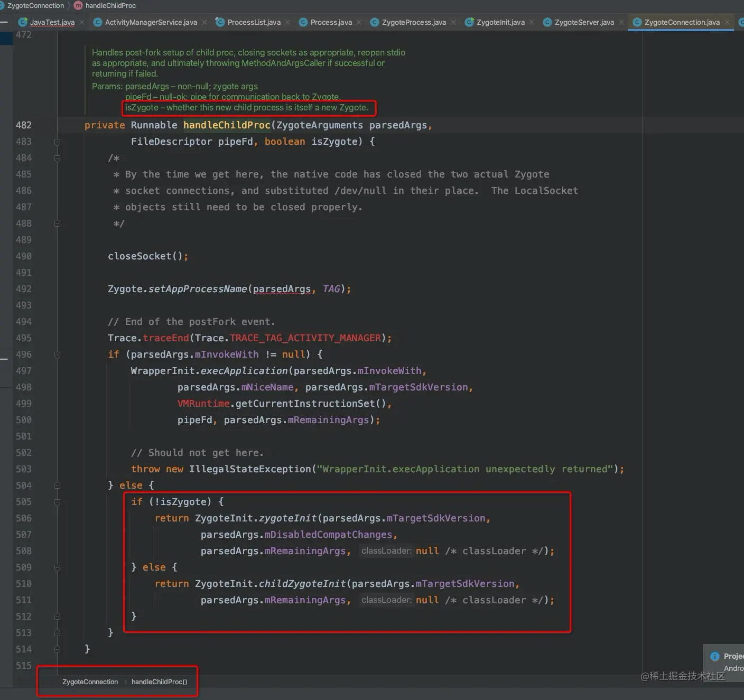
Task: Toggle the fold marker at line 504
Action: click(x=57, y=486)
